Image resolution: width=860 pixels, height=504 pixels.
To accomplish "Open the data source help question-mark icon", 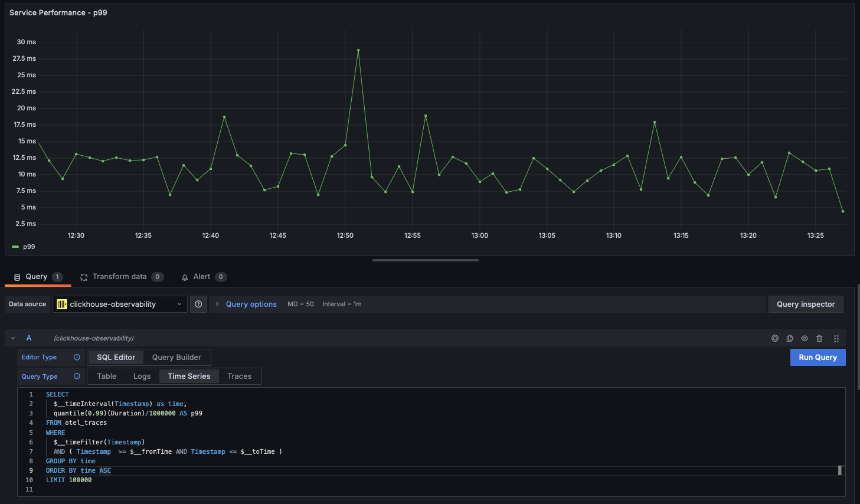I will click(198, 304).
